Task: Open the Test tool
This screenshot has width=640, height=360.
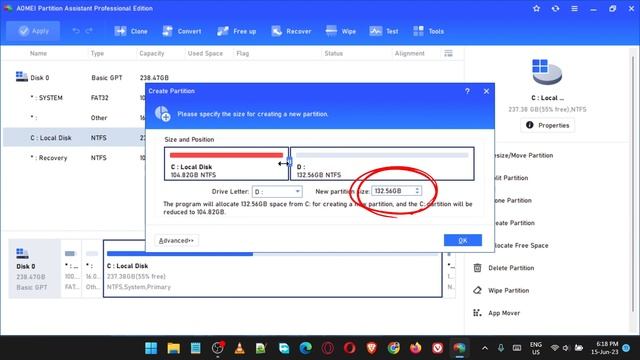Action: pyautogui.click(x=384, y=31)
